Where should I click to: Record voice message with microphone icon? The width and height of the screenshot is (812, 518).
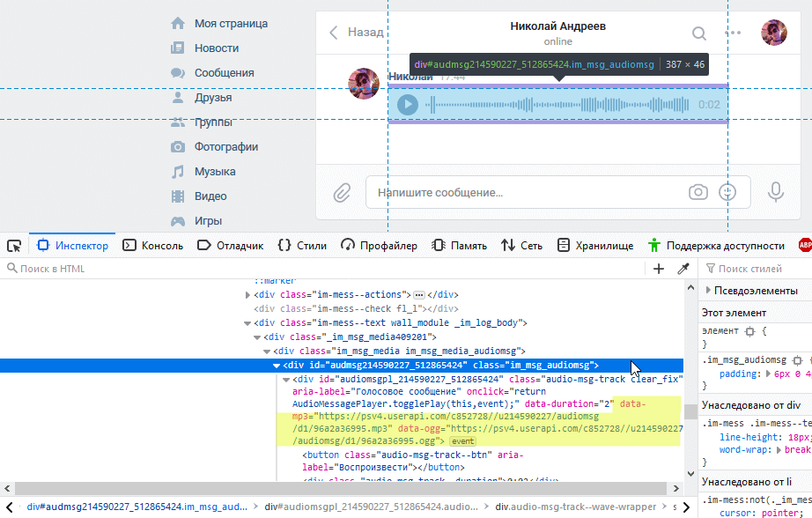click(x=776, y=192)
